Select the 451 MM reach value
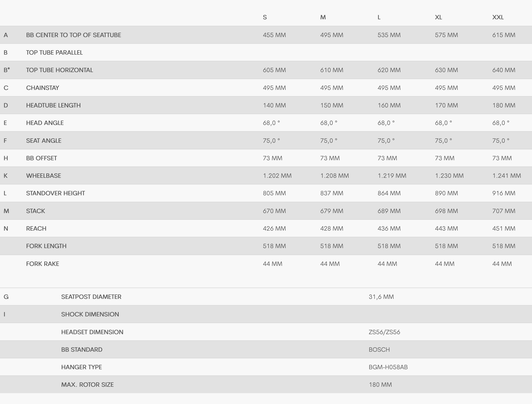The image size is (532, 404). [504, 229]
